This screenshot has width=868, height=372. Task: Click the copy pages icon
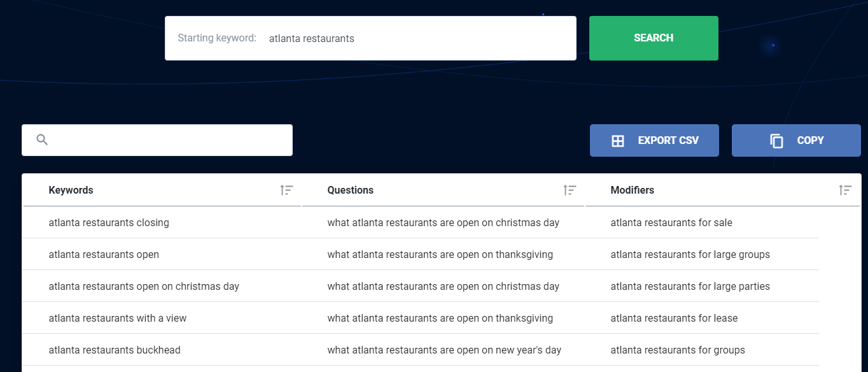(776, 141)
